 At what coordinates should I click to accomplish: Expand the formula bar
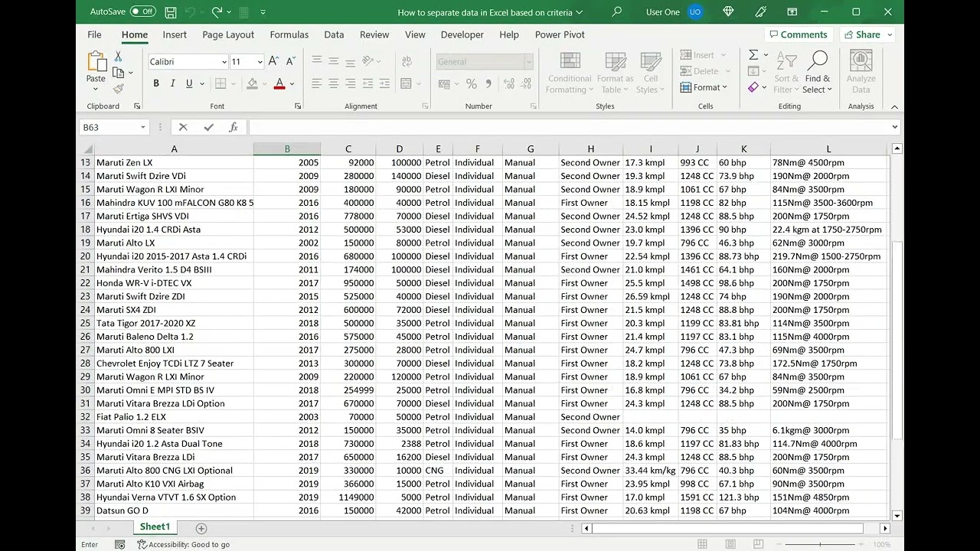tap(894, 127)
